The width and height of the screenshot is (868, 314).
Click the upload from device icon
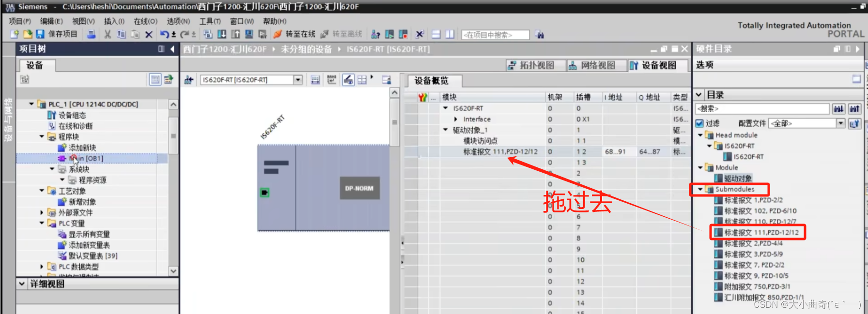point(235,34)
